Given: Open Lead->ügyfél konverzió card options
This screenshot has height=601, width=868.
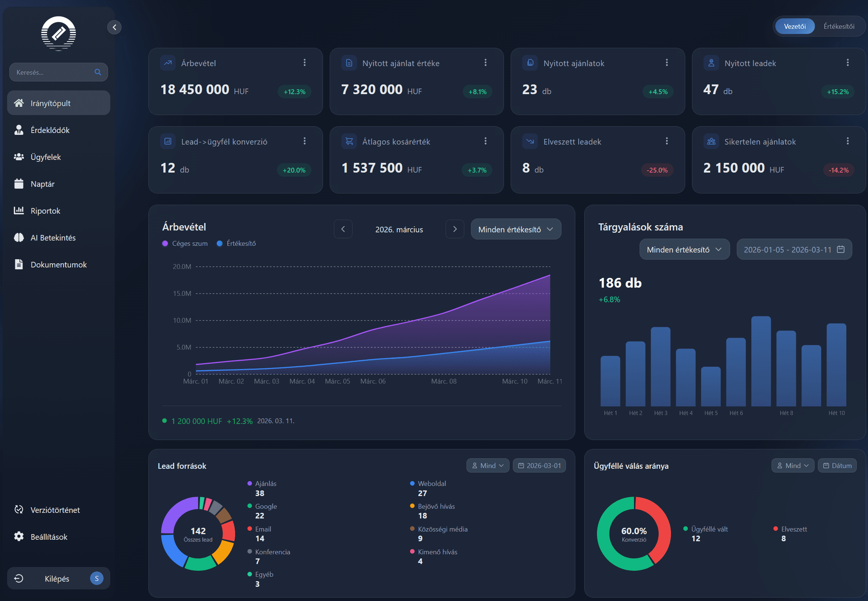Looking at the screenshot, I should pos(305,141).
